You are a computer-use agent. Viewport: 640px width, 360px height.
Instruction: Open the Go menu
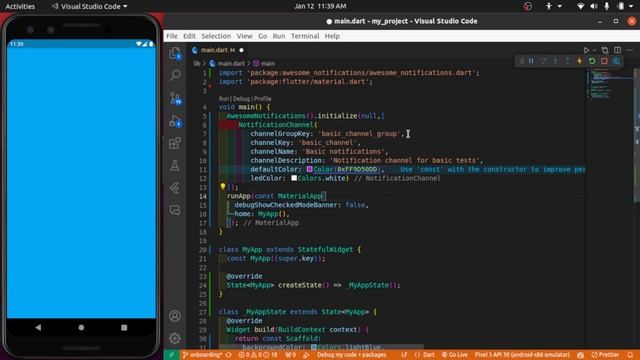tap(262, 36)
